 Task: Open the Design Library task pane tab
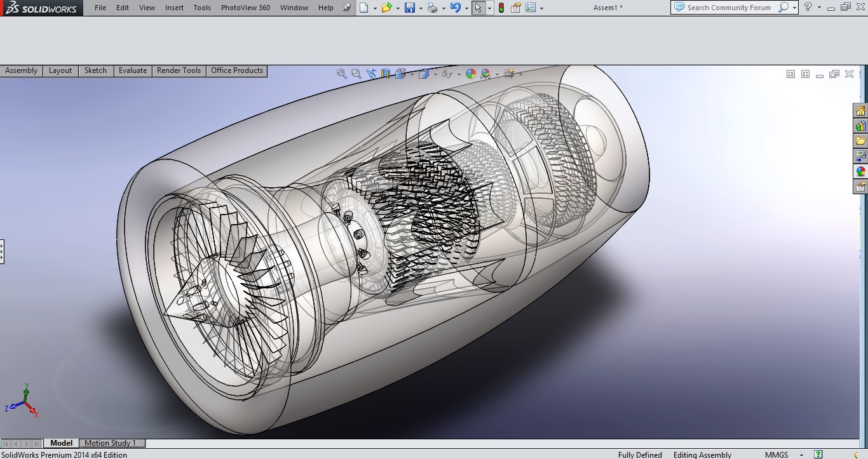pos(860,126)
